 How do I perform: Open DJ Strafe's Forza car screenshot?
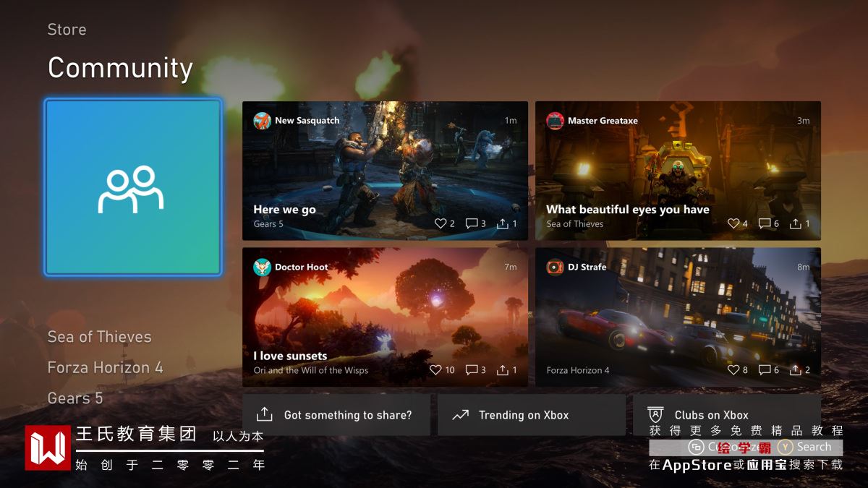[x=678, y=317]
